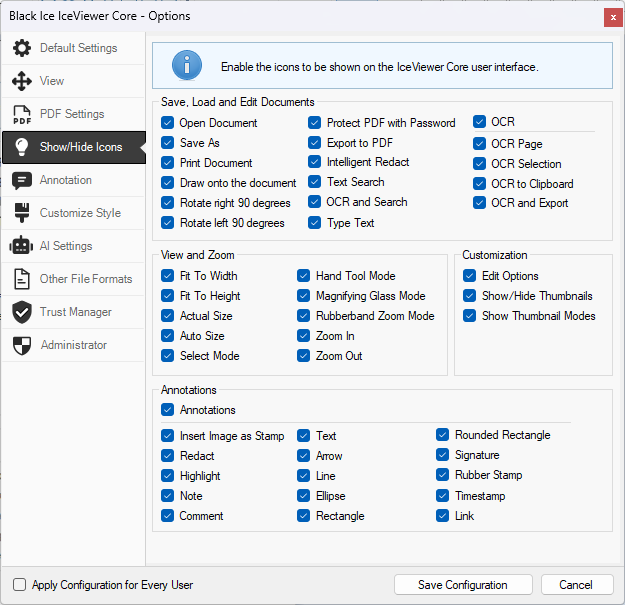
Task: Click Save Configuration button
Action: [463, 585]
